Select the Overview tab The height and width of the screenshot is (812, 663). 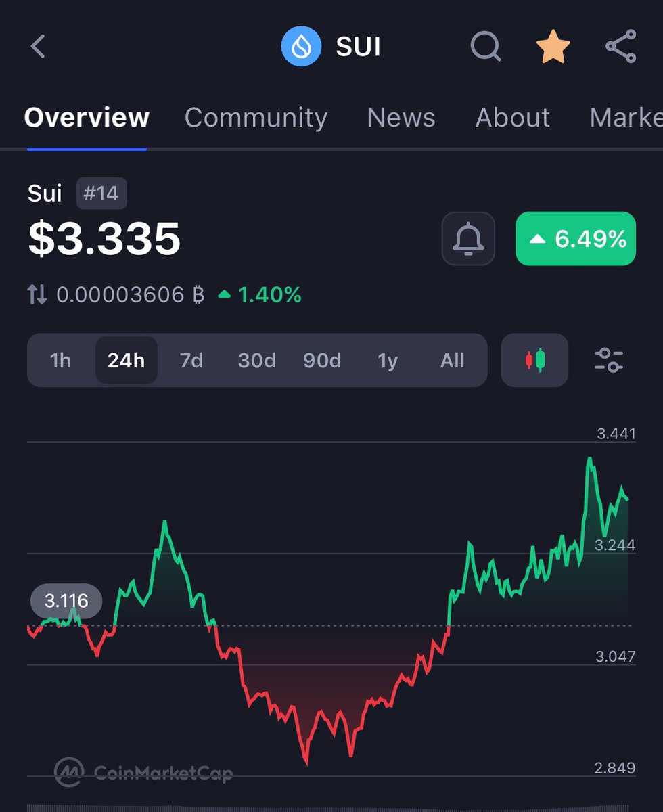pos(87,118)
